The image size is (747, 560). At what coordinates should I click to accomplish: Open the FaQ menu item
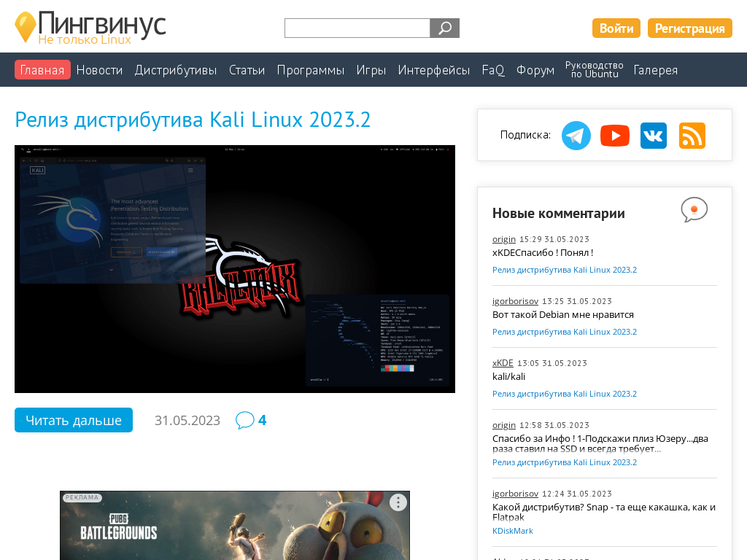[x=493, y=70]
